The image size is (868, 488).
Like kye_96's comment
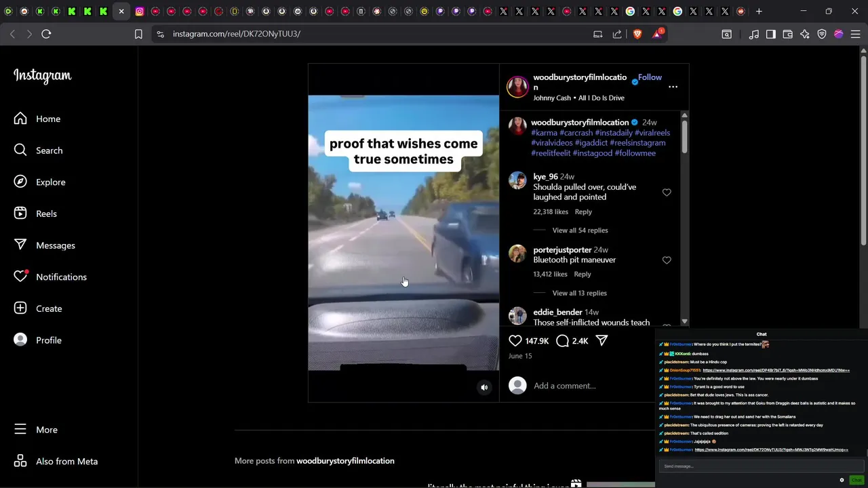[667, 192]
